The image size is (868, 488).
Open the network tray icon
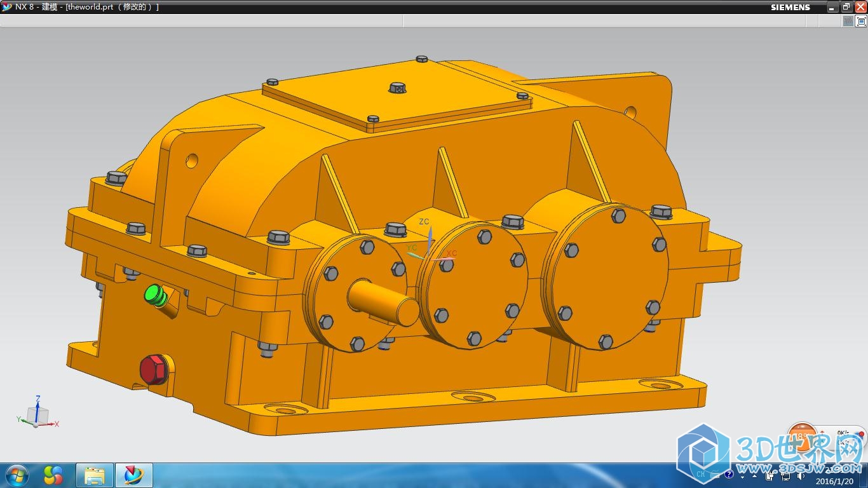pyautogui.click(x=786, y=475)
